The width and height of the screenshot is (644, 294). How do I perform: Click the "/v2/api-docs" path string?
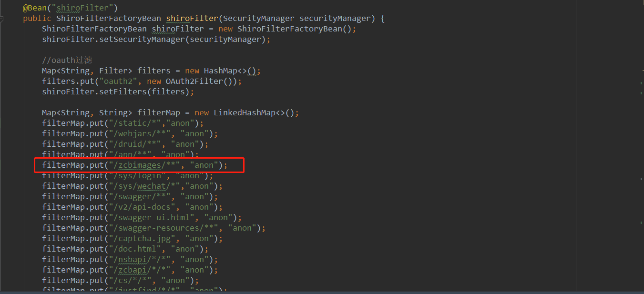pyautogui.click(x=142, y=207)
